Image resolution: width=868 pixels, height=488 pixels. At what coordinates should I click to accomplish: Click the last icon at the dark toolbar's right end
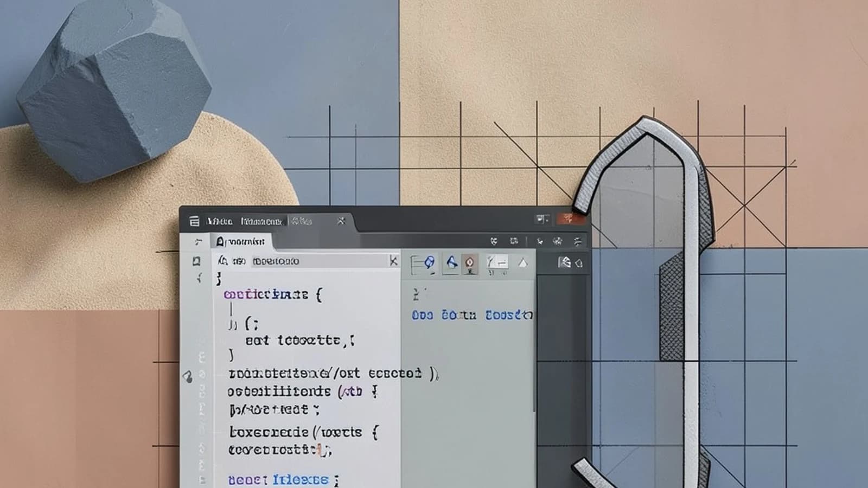click(x=578, y=241)
